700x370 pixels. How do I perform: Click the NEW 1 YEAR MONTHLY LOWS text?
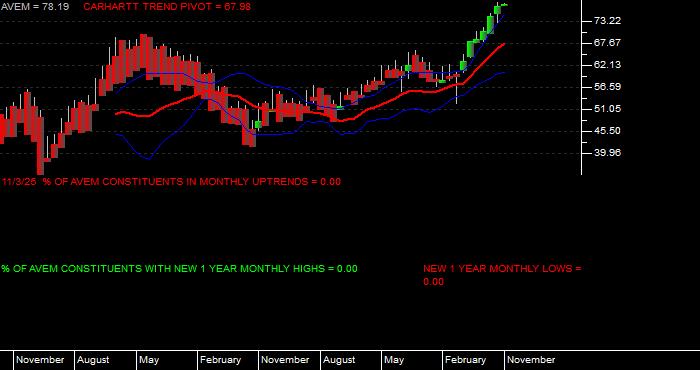pos(502,275)
